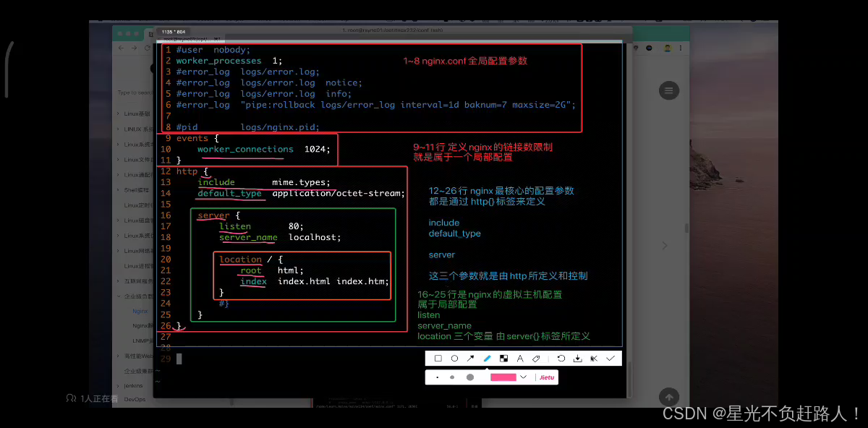868x428 pixels.
Task: Click 'server_name' directive on line 18
Action: [248, 237]
